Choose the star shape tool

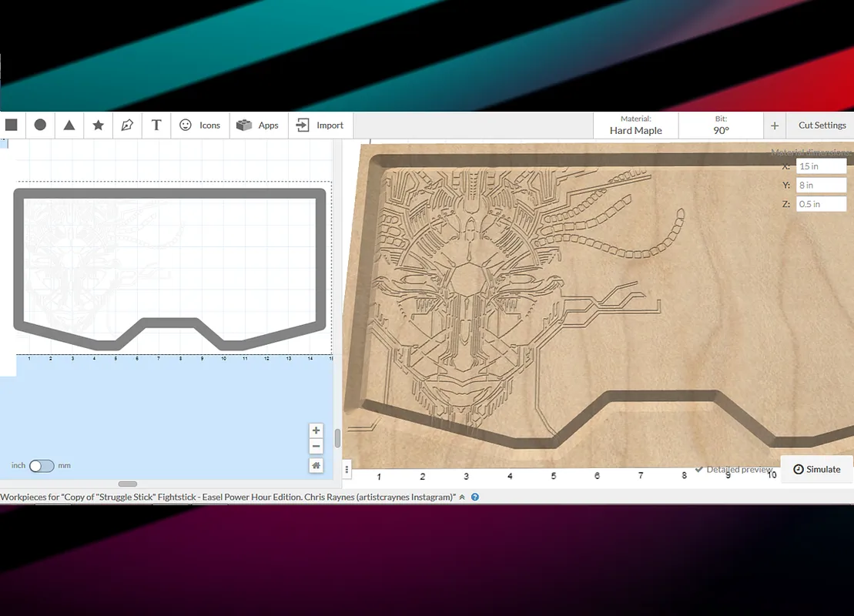pyautogui.click(x=99, y=125)
